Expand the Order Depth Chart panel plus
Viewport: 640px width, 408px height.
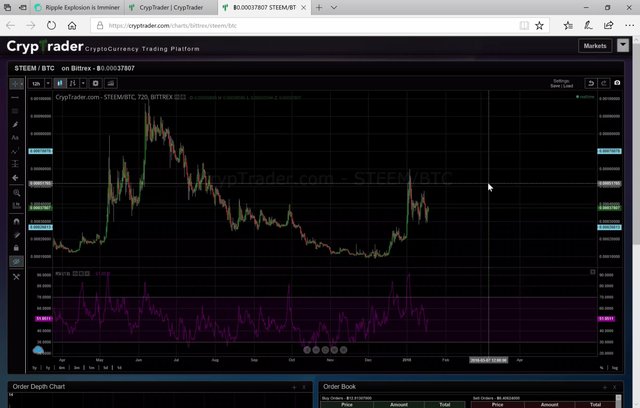pos(294,387)
